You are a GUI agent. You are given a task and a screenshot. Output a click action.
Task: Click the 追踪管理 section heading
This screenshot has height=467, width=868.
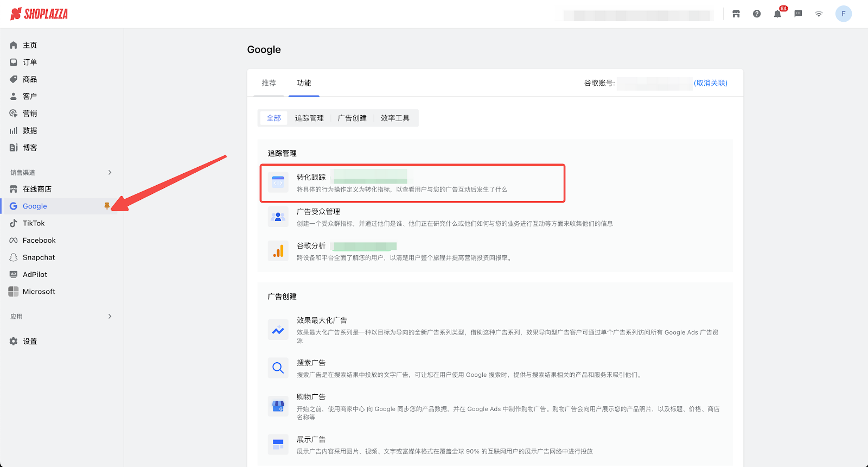click(x=282, y=154)
